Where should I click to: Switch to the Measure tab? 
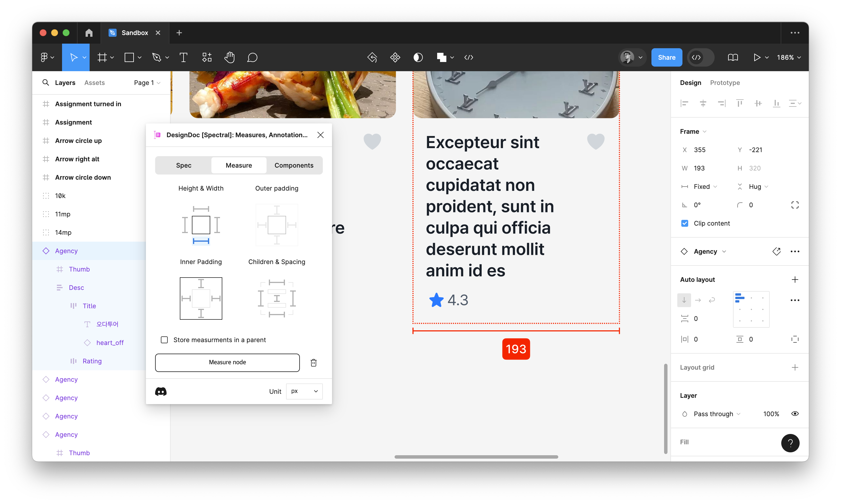(x=239, y=165)
